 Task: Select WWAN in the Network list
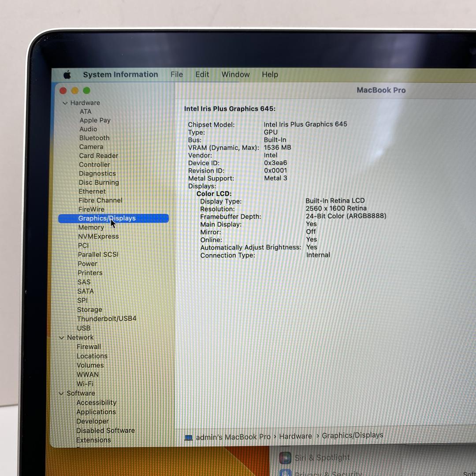click(88, 375)
